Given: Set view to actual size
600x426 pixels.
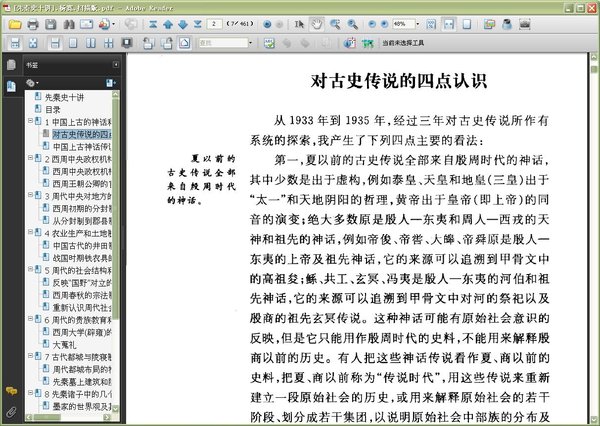Looking at the screenshot, I should click(x=431, y=24).
